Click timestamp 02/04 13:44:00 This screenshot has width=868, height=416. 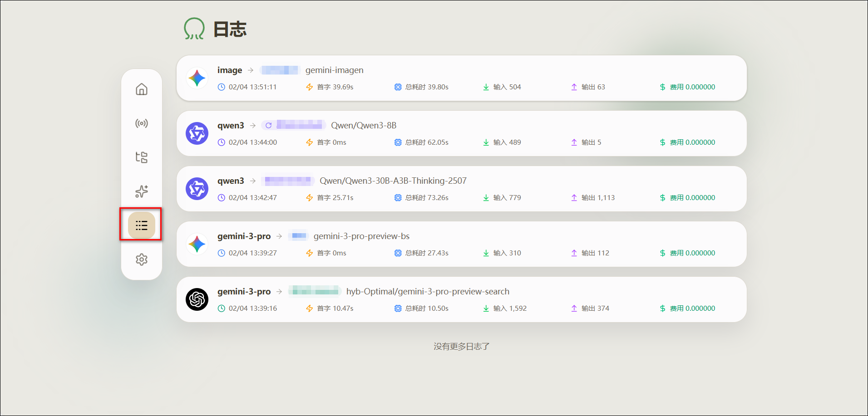pos(253,142)
